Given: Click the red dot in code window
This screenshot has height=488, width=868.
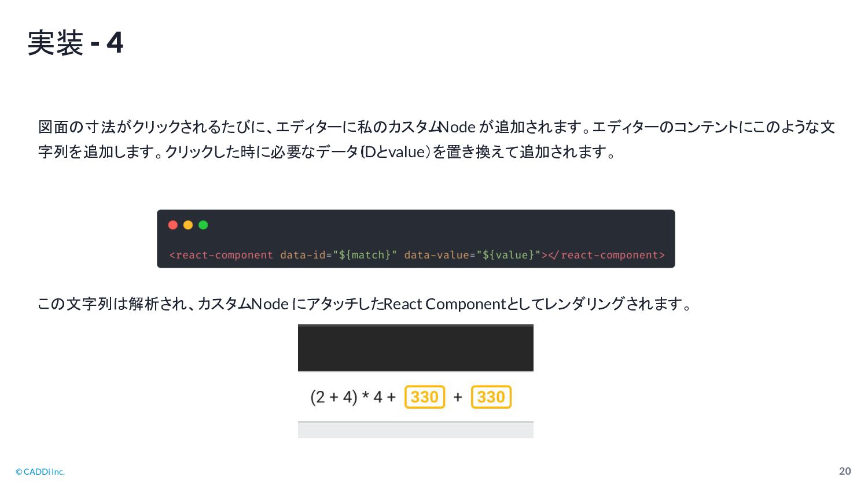Looking at the screenshot, I should (172, 225).
